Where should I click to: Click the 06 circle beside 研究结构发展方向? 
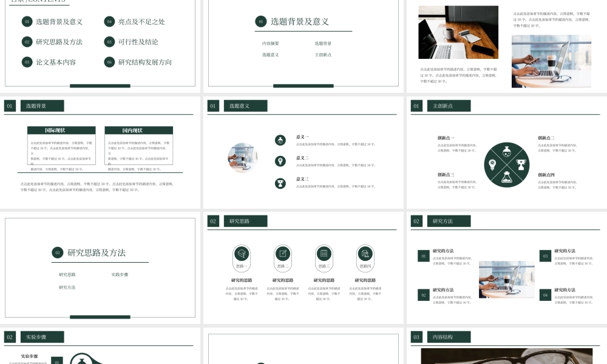(x=109, y=62)
